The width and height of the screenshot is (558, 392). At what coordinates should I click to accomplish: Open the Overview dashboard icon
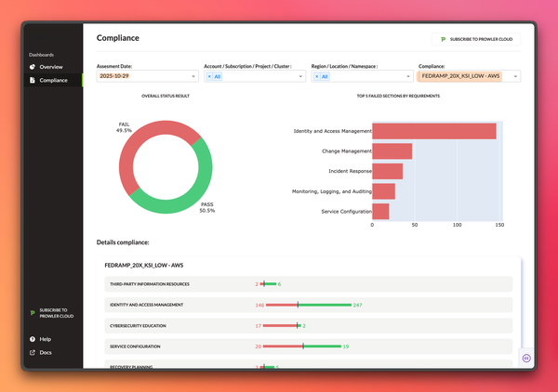(x=33, y=67)
